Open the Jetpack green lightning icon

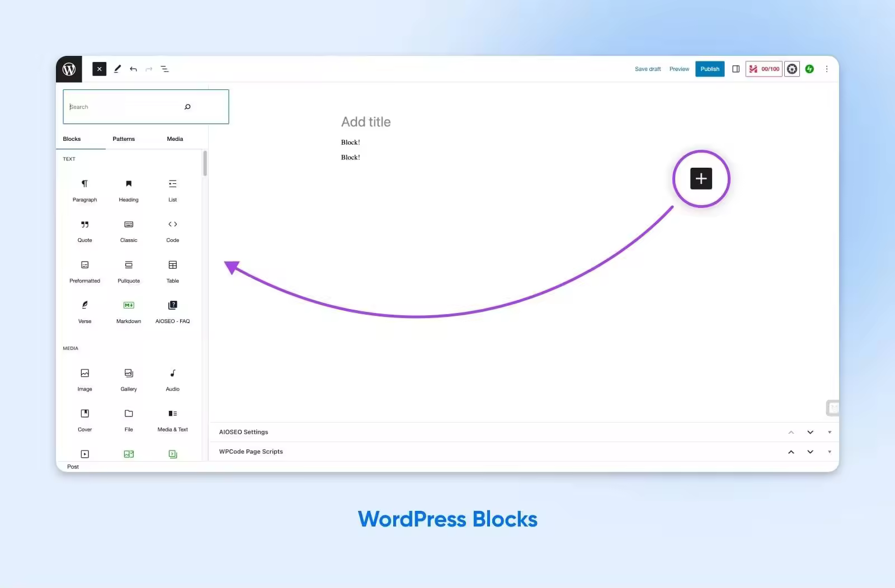point(809,69)
